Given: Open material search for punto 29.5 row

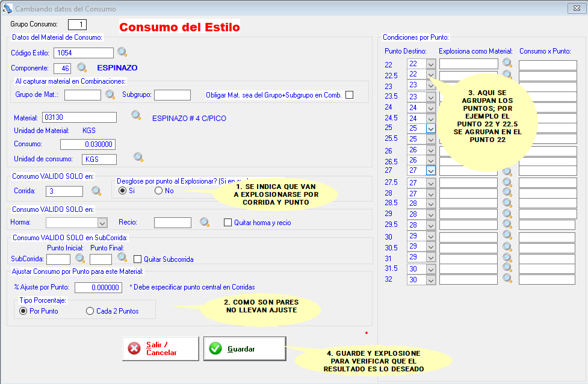Looking at the screenshot, I should tap(507, 224).
